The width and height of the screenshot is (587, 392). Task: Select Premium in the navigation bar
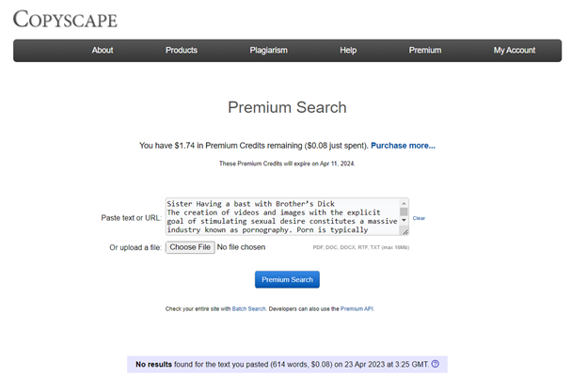pyautogui.click(x=424, y=51)
